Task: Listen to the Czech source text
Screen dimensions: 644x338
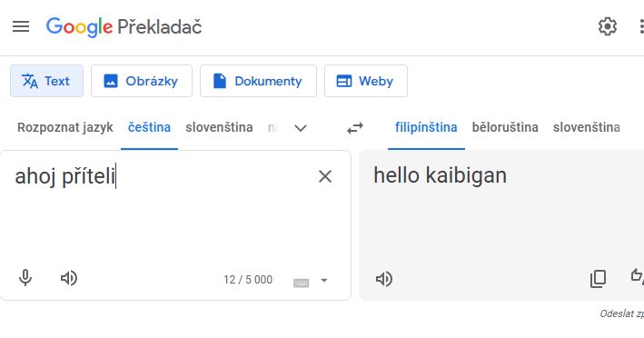Action: click(69, 278)
